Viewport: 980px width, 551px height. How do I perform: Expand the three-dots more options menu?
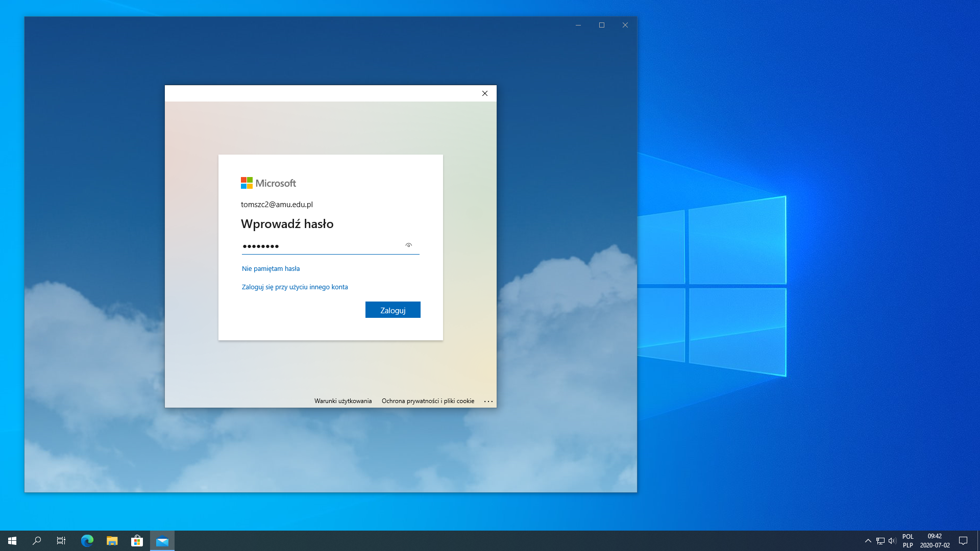coord(488,401)
